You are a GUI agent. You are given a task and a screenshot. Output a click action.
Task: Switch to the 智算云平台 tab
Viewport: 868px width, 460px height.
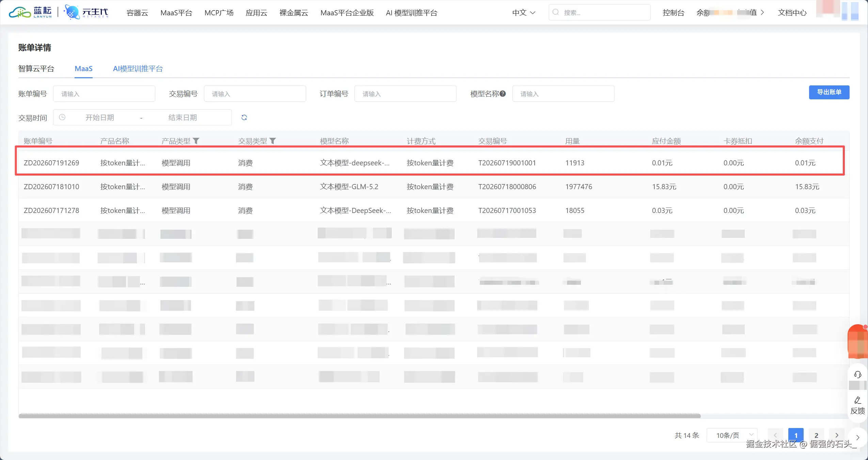point(36,69)
